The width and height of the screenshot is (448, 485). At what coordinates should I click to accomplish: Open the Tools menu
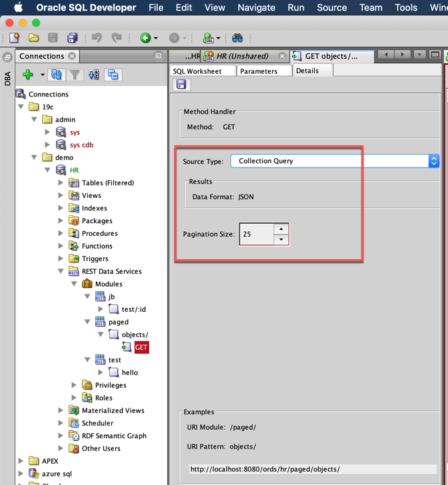pos(406,7)
